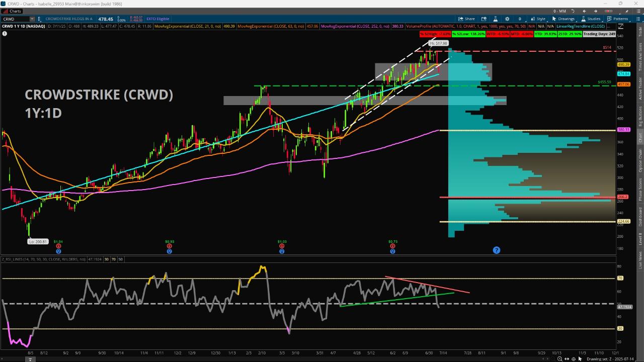The height and width of the screenshot is (362, 644).
Task: Expand the Patterns dropdown
Action: pos(617,19)
